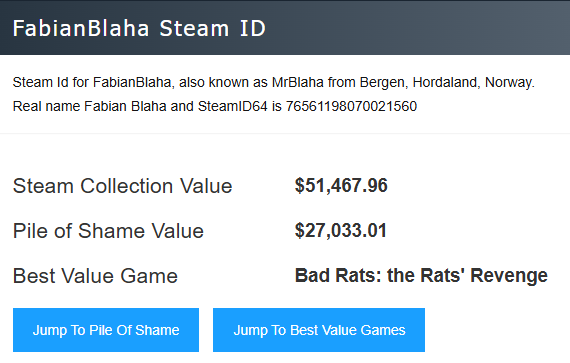Click the phrase also known as
Image resolution: width=570 pixels, height=363 pixels.
pos(224,82)
